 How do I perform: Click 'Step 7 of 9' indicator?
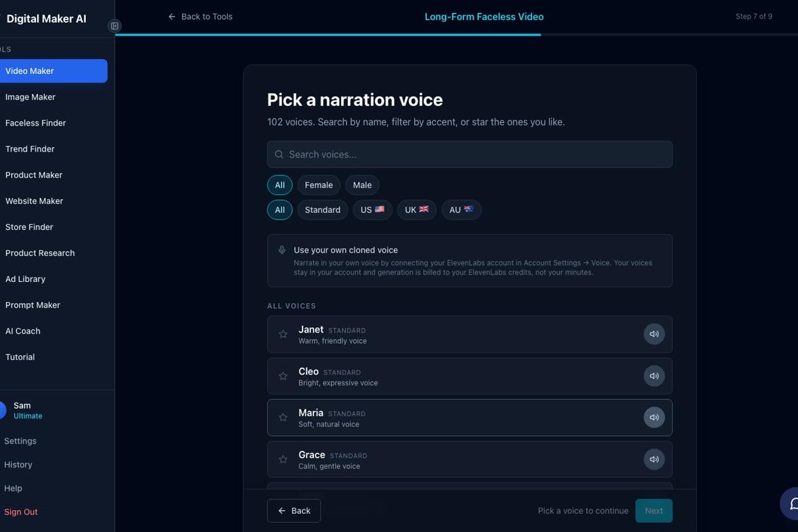(754, 17)
